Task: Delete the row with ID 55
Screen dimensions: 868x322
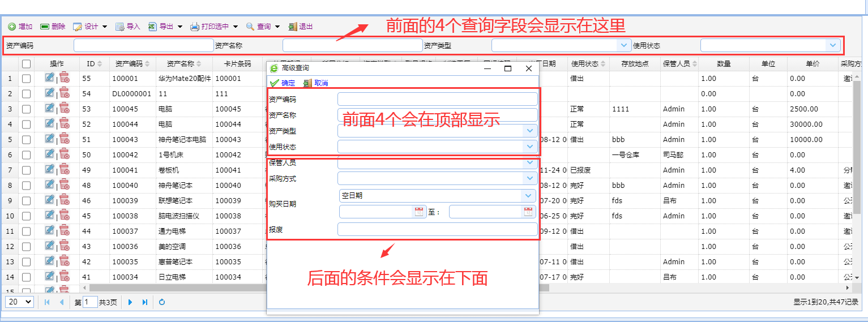Action: click(64, 78)
